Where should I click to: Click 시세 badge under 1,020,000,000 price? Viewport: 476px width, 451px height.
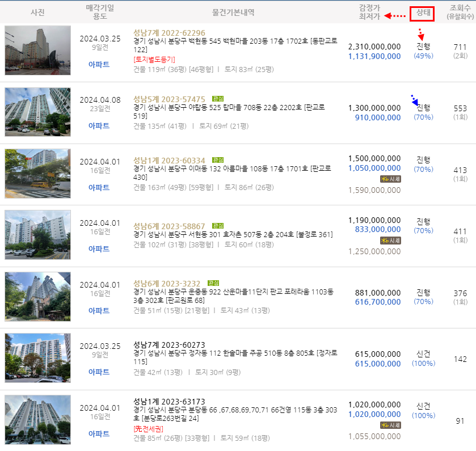point(391,425)
